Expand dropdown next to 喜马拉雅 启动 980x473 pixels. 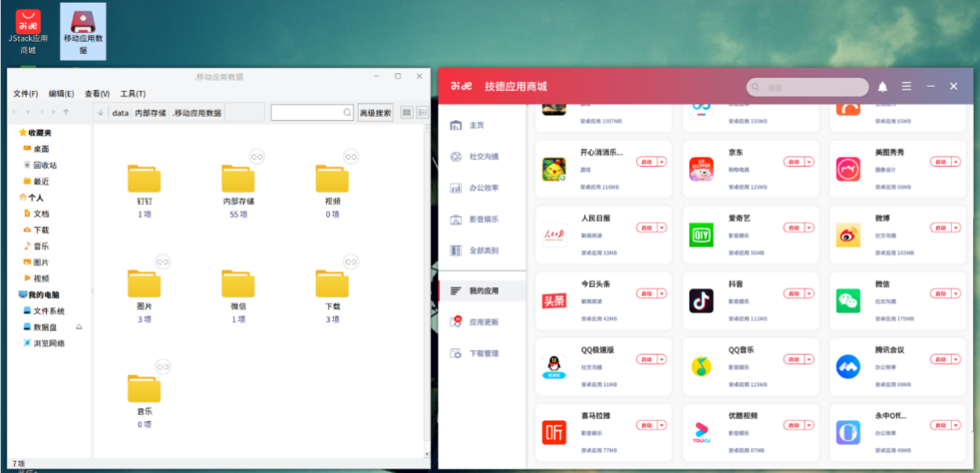click(662, 425)
